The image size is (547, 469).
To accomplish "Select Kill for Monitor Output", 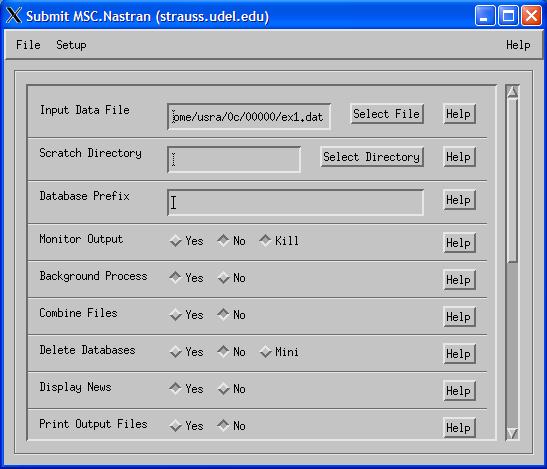I will click(279, 240).
